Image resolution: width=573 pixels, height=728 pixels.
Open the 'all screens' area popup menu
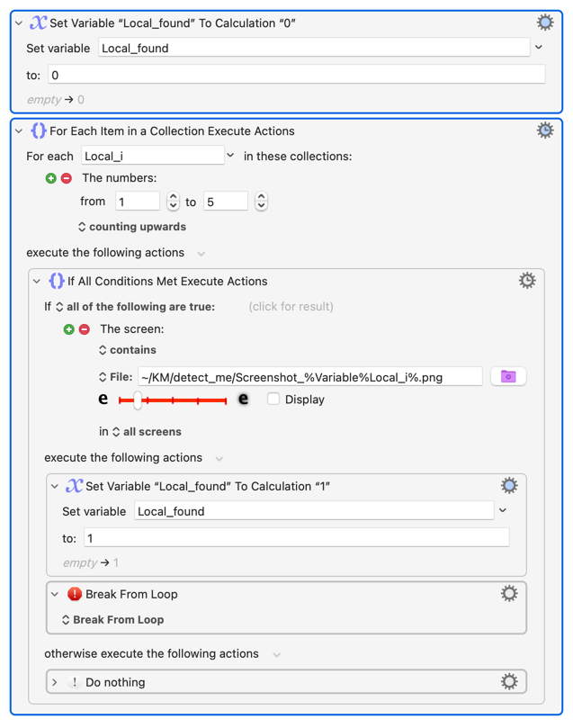144,432
